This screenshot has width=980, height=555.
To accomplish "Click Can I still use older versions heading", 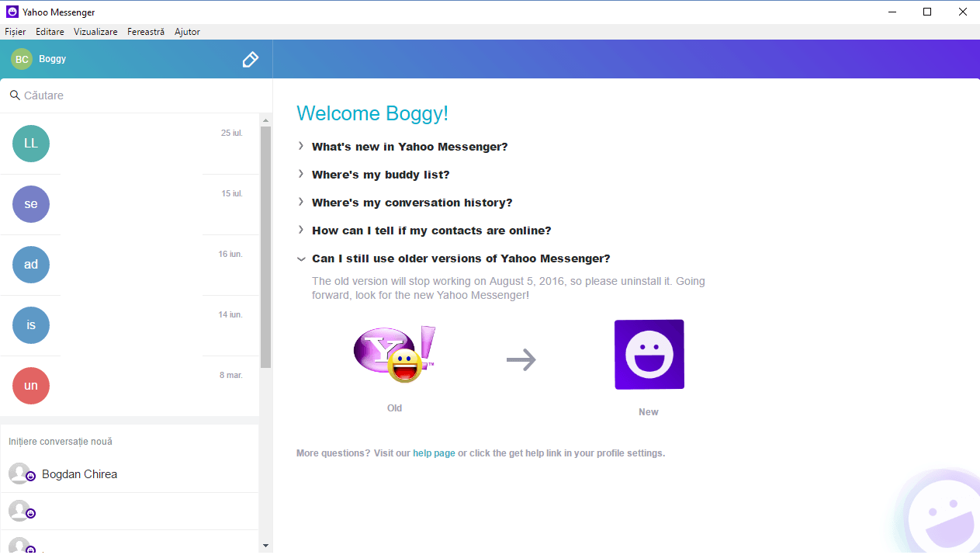I will click(x=461, y=258).
